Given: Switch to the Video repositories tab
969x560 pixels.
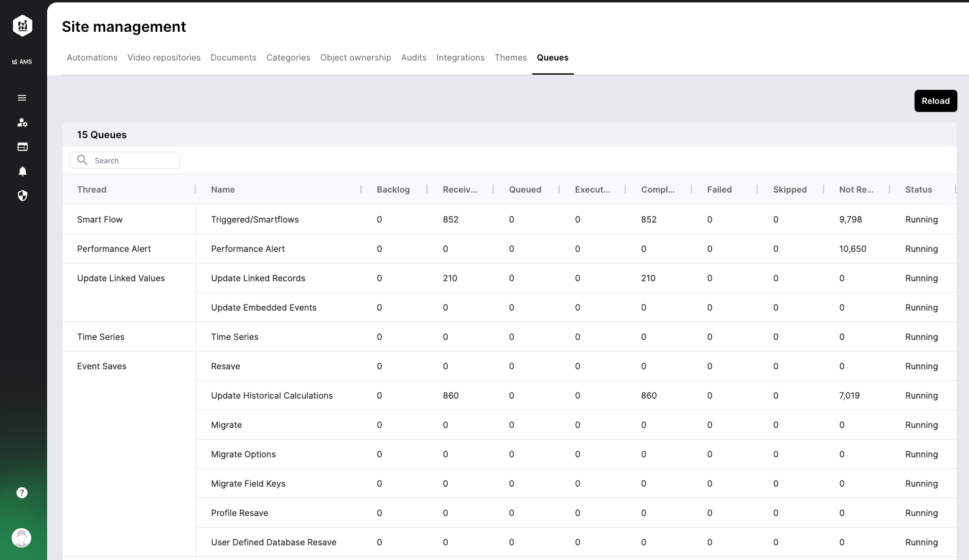Looking at the screenshot, I should click(x=164, y=57).
